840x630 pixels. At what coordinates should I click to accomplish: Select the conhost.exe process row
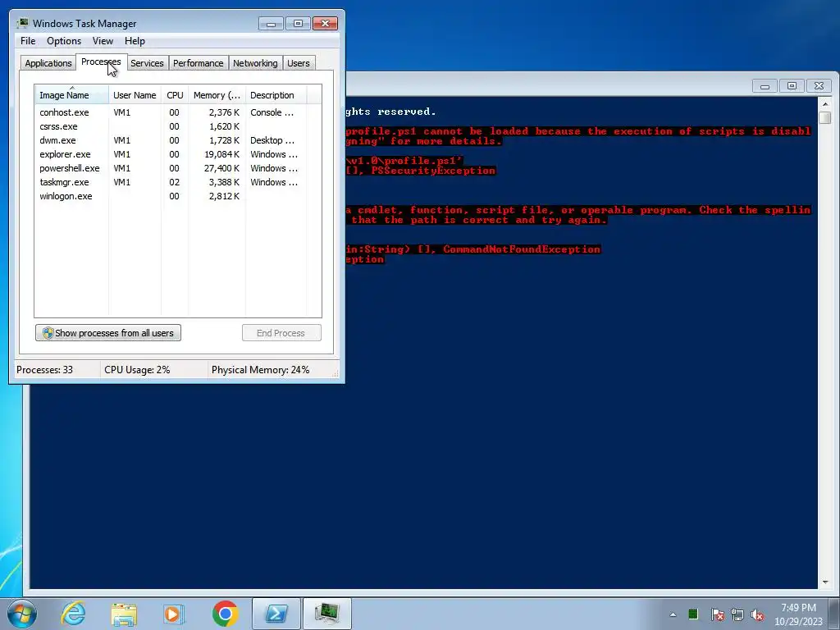click(178, 112)
